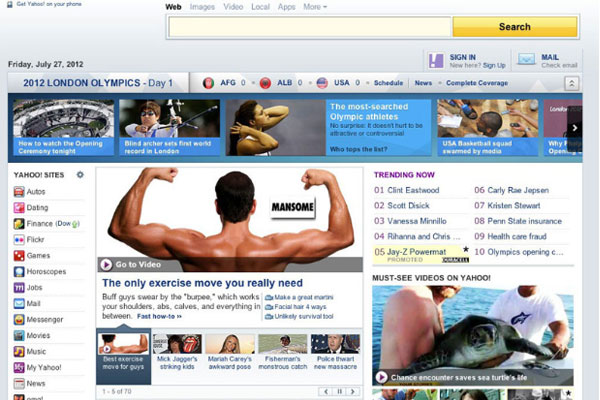The height and width of the screenshot is (400, 600).
Task: Click the Afghanistan flag icon
Action: [x=208, y=83]
